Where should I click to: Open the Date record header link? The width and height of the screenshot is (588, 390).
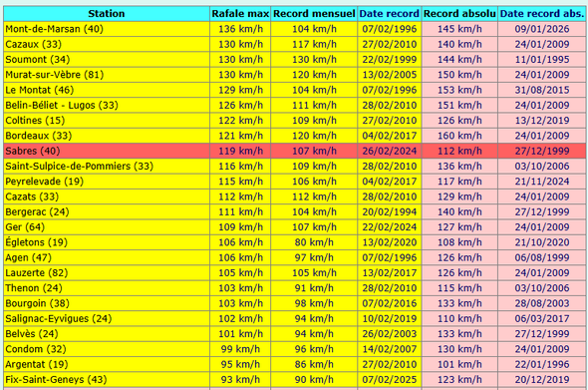(390, 14)
